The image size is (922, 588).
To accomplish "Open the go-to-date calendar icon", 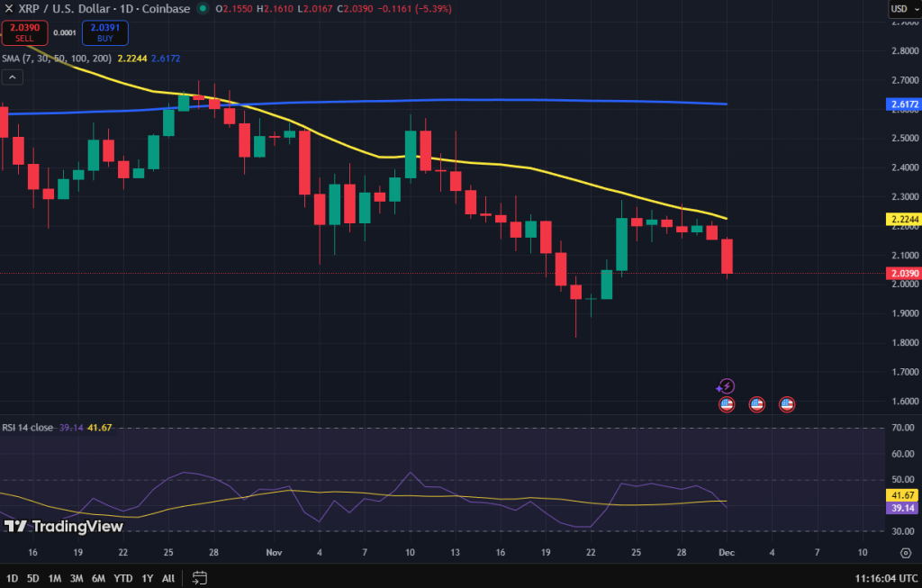I will click(x=200, y=577).
